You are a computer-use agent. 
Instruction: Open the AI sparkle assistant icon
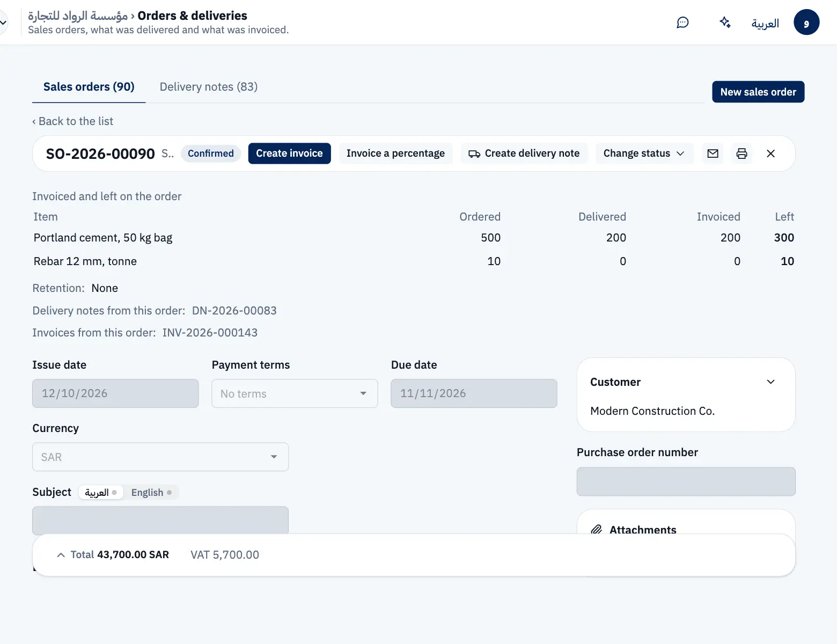click(725, 23)
